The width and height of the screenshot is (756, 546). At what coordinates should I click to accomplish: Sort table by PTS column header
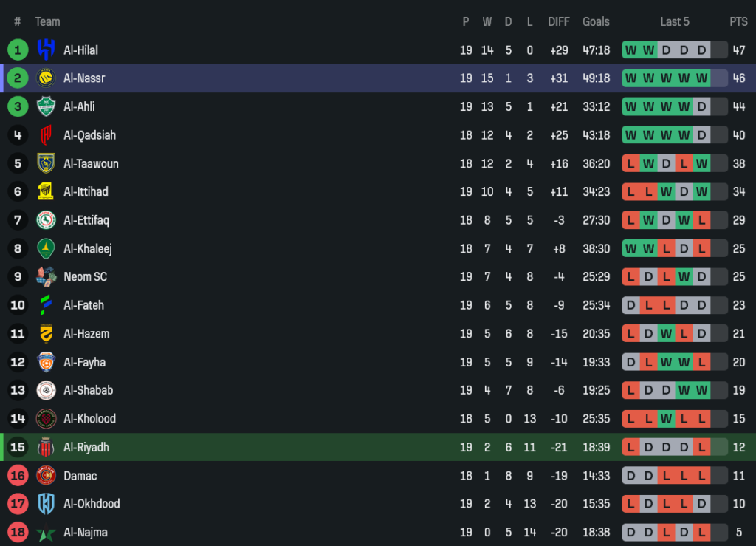[738, 21]
